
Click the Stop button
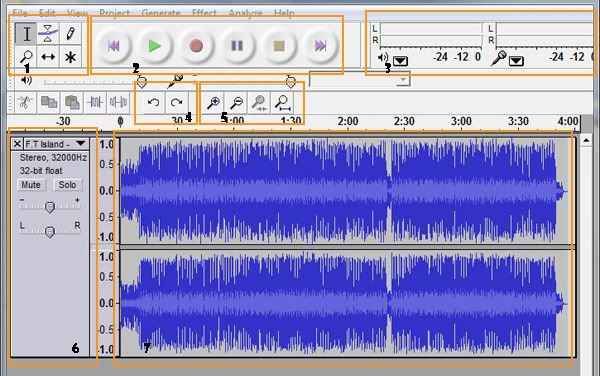pos(279,46)
